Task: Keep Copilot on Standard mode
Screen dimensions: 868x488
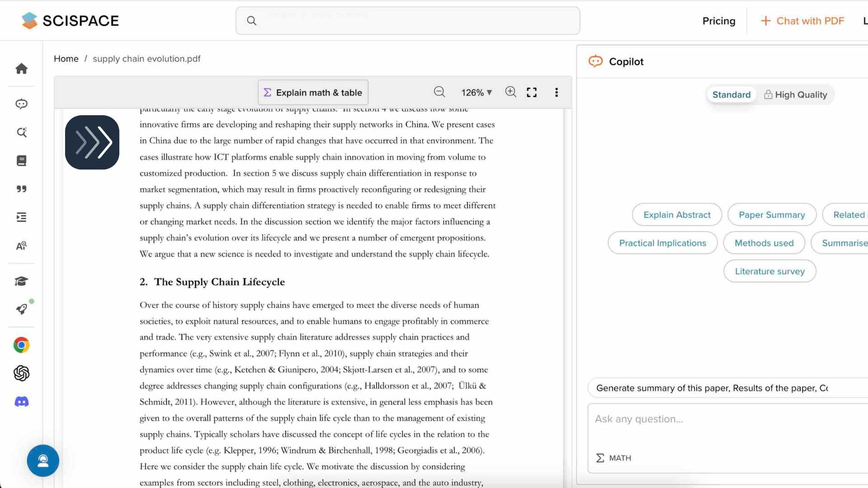Action: click(x=731, y=94)
